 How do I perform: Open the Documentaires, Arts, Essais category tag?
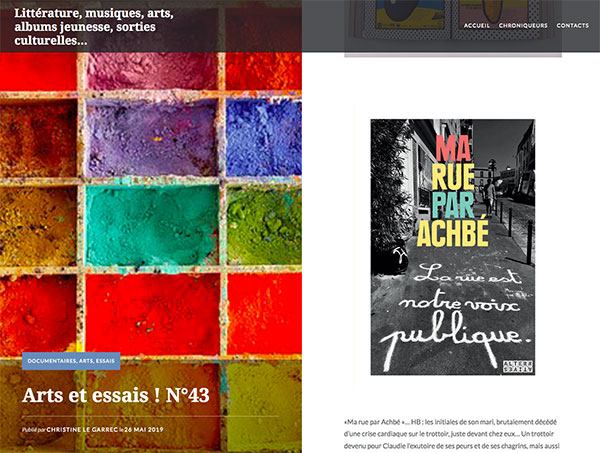[71, 361]
